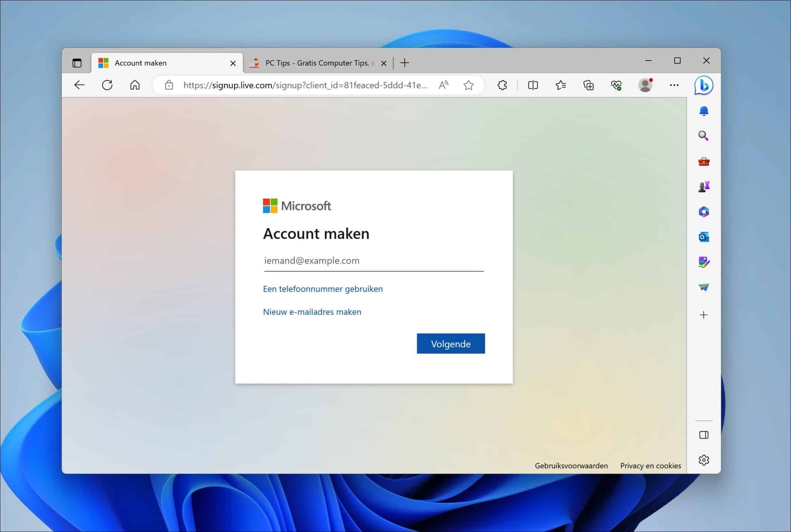
Task: Click the Nieuw e-mailadres maken link
Action: (x=312, y=312)
